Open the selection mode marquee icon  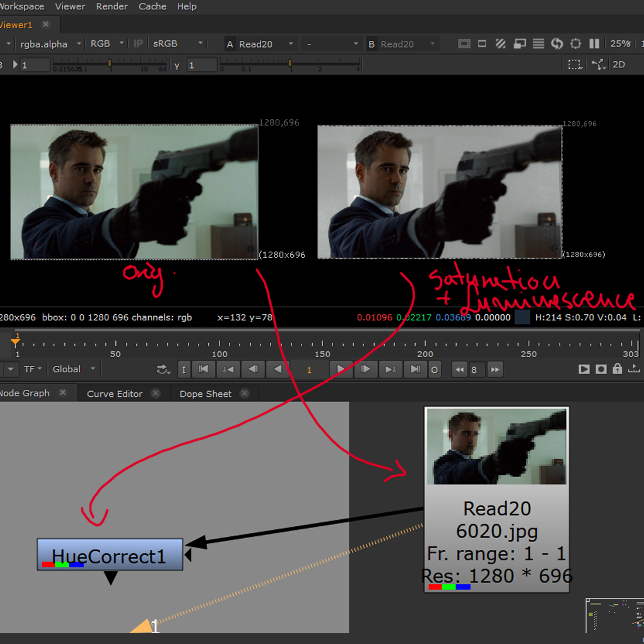click(x=574, y=64)
